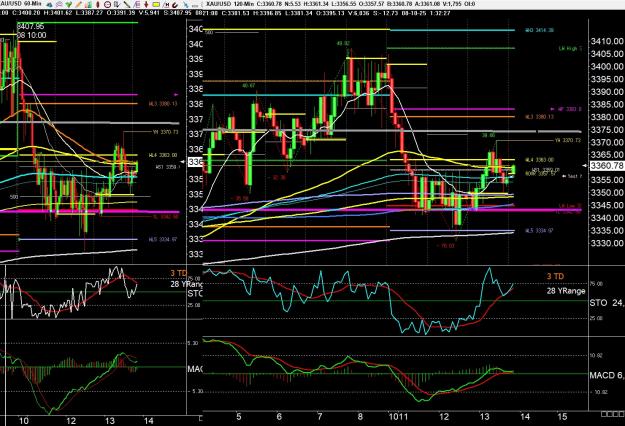Click the 3407.95 high label in 60-Min chart
The height and width of the screenshot is (426, 625).
30,26
